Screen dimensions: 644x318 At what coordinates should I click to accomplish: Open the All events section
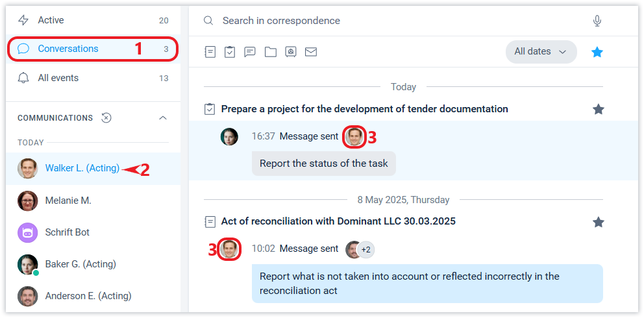point(58,78)
